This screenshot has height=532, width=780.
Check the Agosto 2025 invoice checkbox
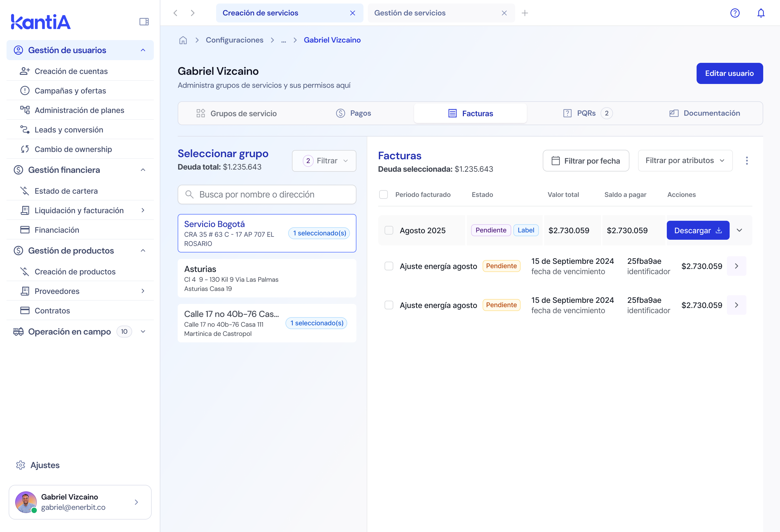pos(389,230)
